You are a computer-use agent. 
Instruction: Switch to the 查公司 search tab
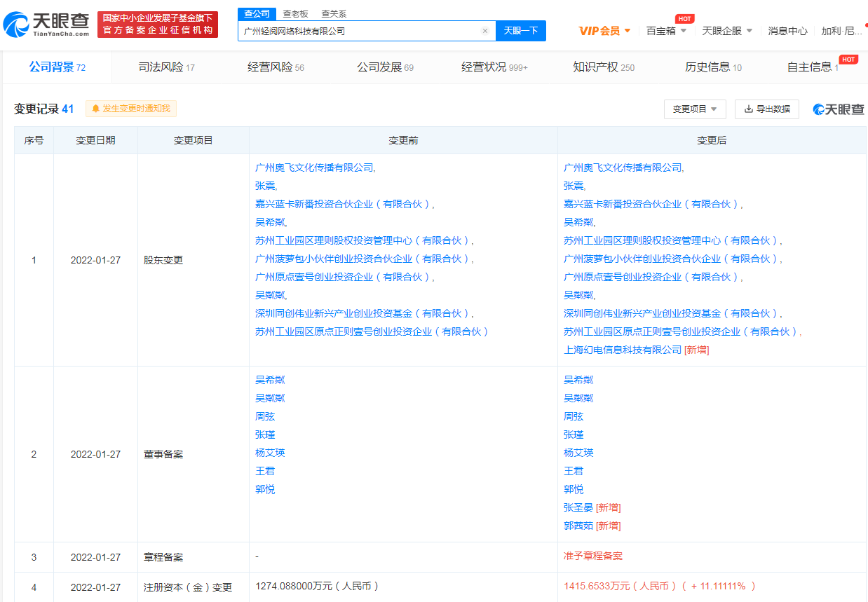pos(256,14)
